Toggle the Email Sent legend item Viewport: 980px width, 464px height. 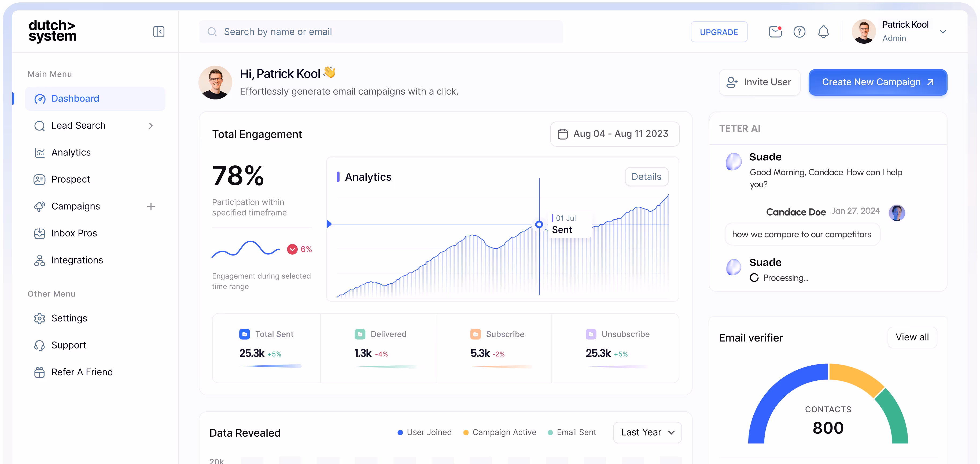pos(572,432)
